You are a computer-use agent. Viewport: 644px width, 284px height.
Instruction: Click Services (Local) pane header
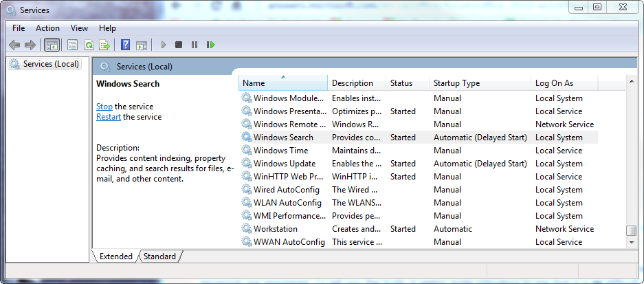[x=144, y=67]
